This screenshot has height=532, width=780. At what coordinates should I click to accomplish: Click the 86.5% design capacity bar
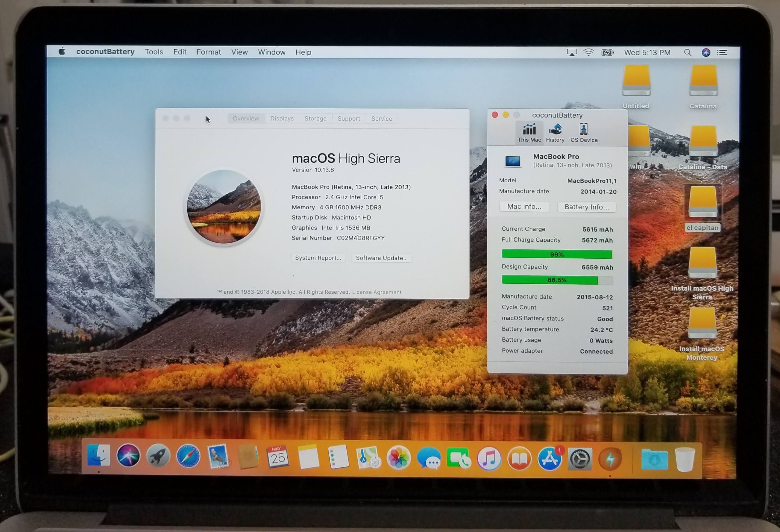click(x=557, y=280)
